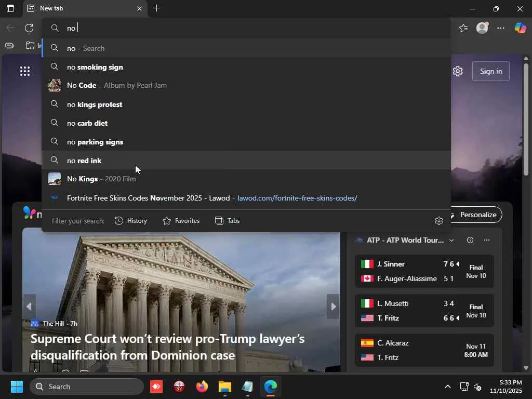Click the page vertical scrollbar thumb

526,119
